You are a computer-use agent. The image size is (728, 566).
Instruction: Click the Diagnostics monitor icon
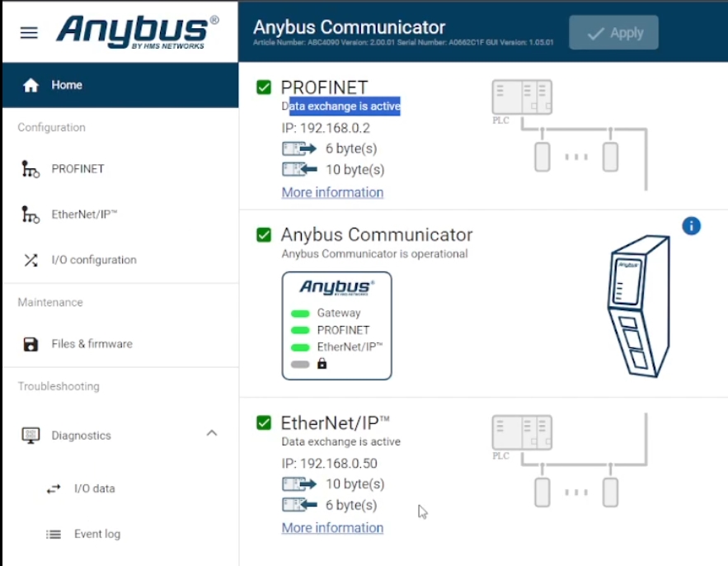click(31, 435)
